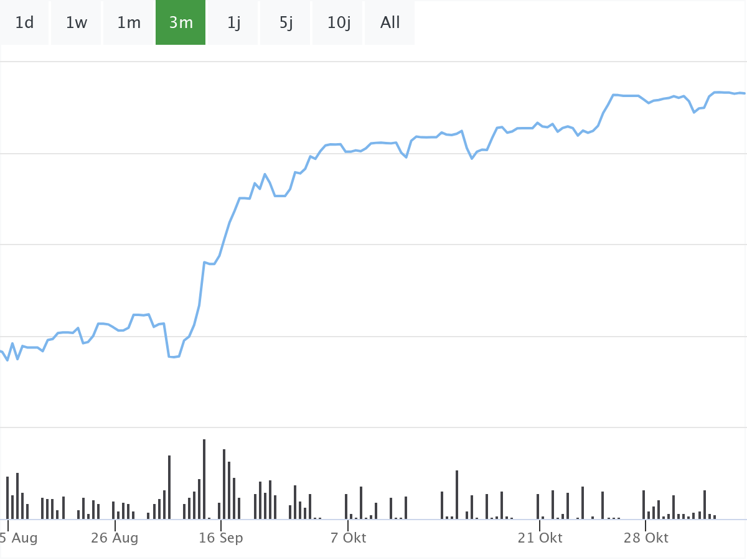Display All available price history
Image resolution: width=747 pixels, height=560 pixels.
click(390, 23)
